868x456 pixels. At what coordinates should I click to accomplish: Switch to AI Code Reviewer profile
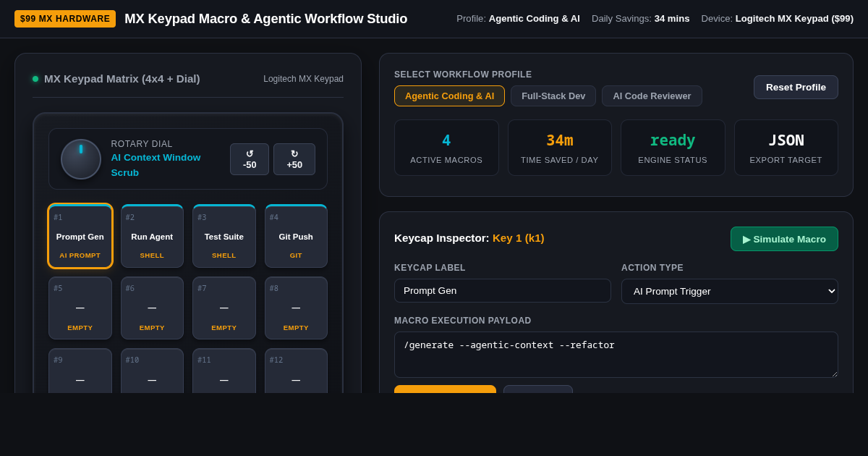[652, 96]
